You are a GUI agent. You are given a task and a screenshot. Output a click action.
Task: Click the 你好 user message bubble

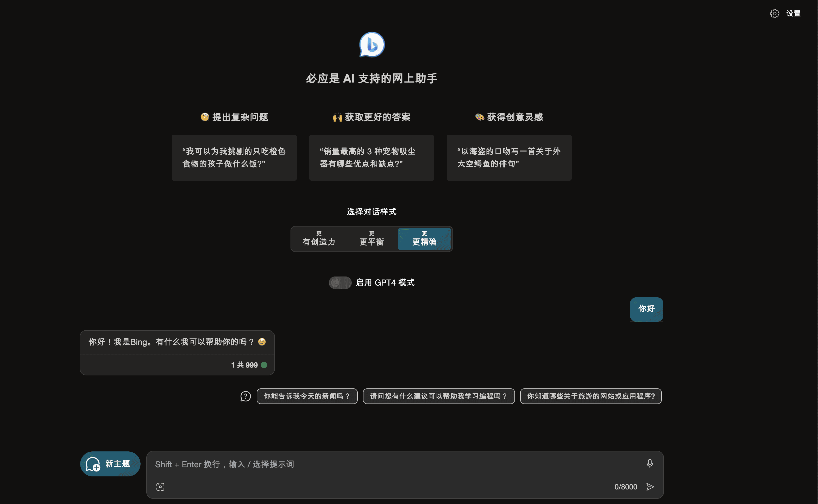click(646, 309)
